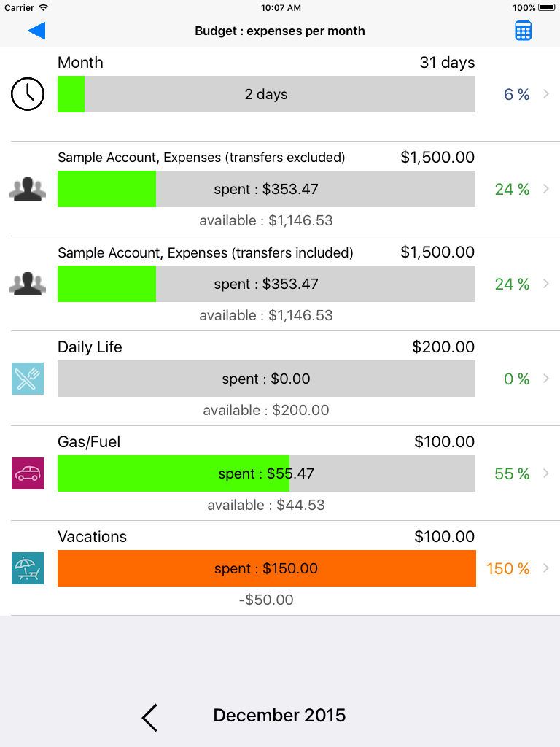Tap the clock icon beside Month
Viewport: 560px width, 747px height.
(28, 94)
